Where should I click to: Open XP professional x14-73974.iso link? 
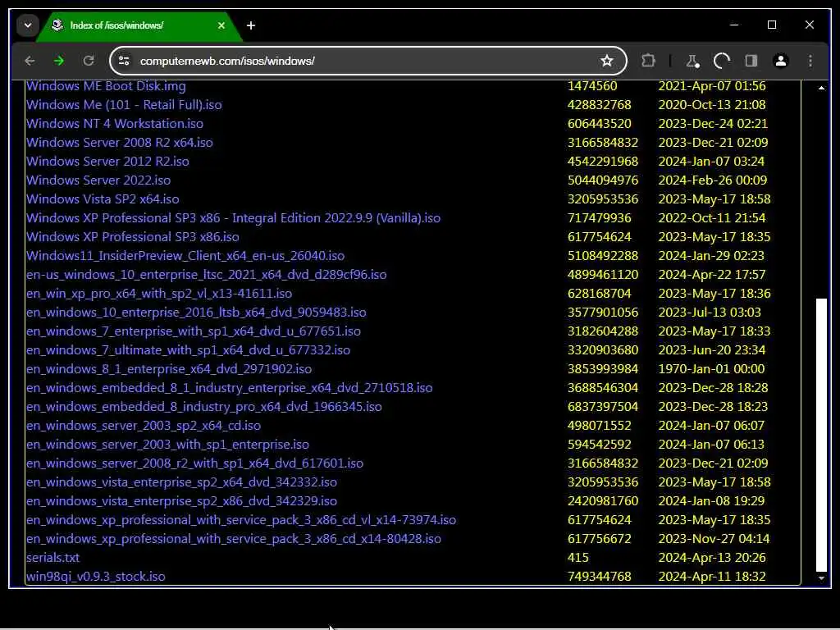241,519
